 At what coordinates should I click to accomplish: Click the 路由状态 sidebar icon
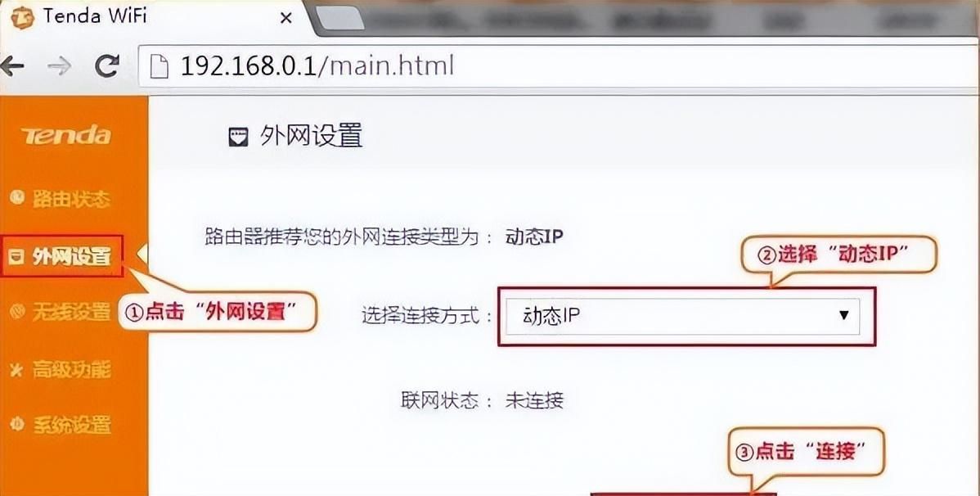[x=17, y=197]
